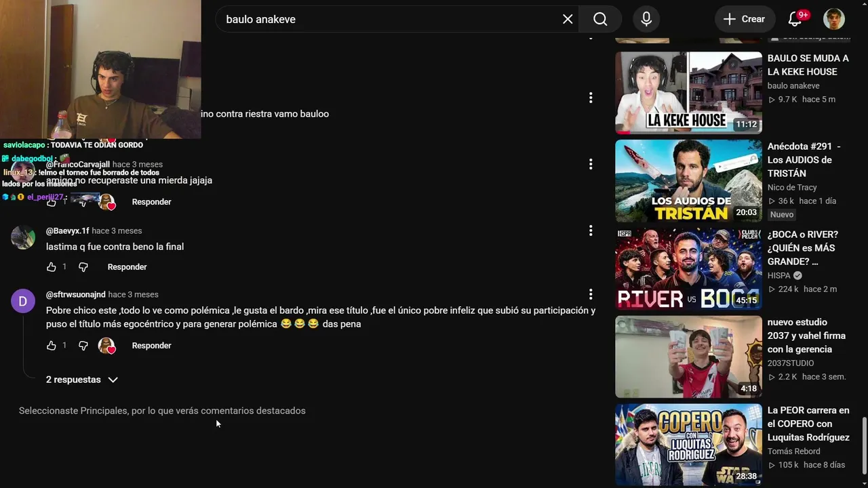The width and height of the screenshot is (868, 488).
Task: Open the account avatar menu
Action: pyautogui.click(x=833, y=19)
